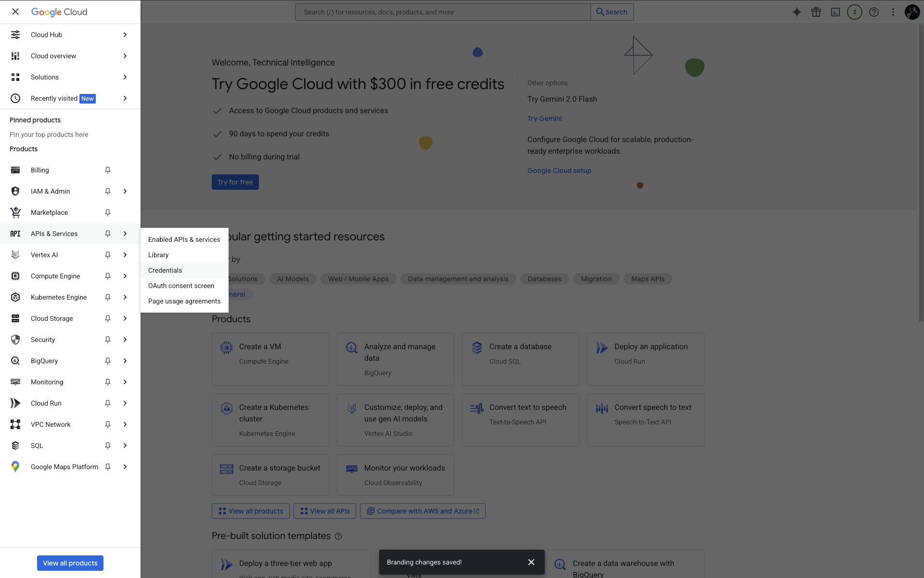The height and width of the screenshot is (578, 924).
Task: Open the account avatar profile picture
Action: click(912, 12)
